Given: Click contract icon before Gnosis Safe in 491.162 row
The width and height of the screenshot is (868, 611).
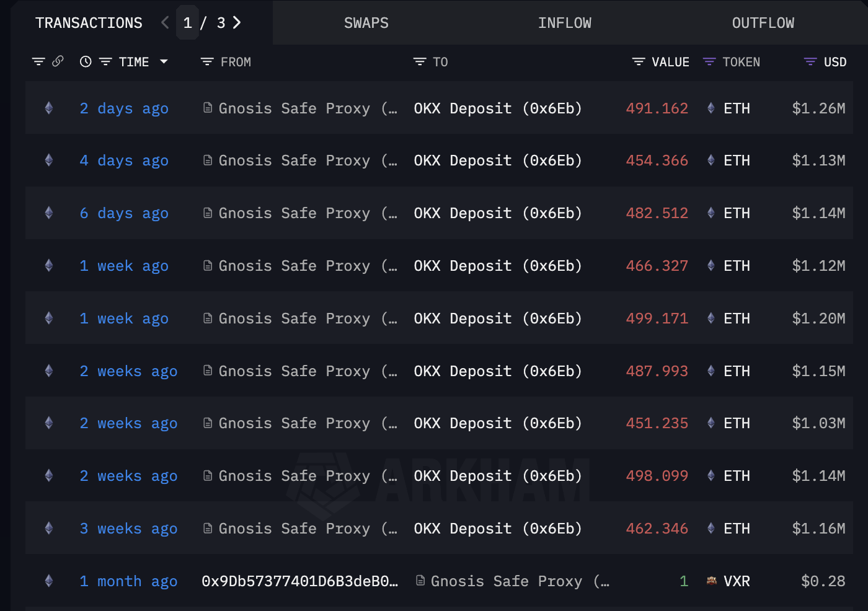Looking at the screenshot, I should click(208, 108).
